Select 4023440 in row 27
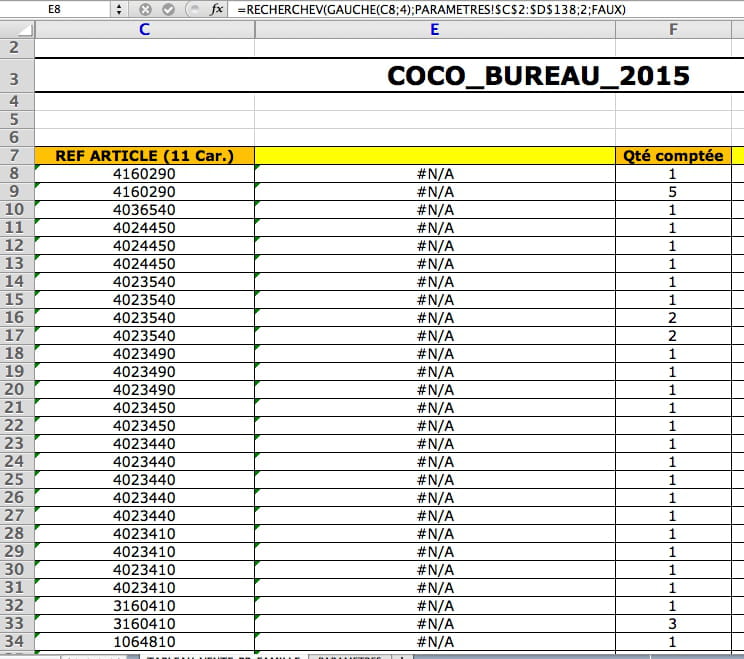 (x=144, y=515)
